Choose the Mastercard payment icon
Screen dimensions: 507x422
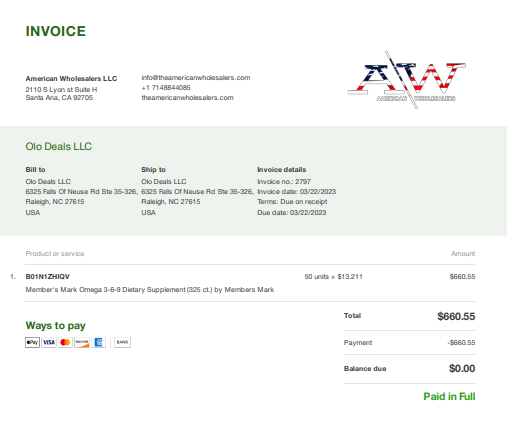(x=65, y=342)
